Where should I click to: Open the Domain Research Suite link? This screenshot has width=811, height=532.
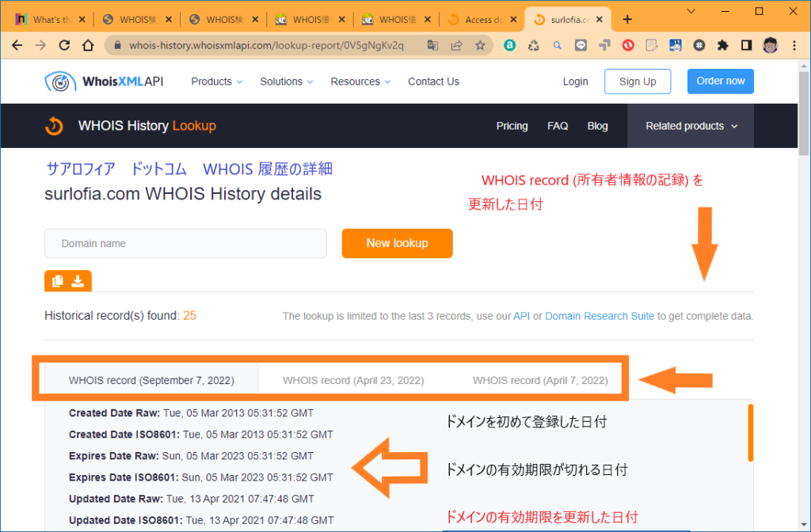pyautogui.click(x=600, y=315)
